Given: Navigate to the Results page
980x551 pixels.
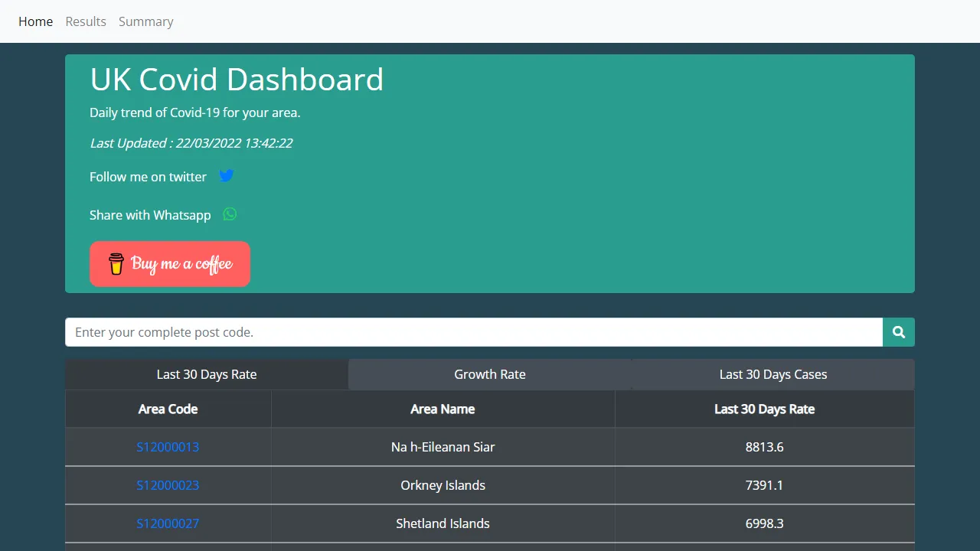Looking at the screenshot, I should pos(86,21).
